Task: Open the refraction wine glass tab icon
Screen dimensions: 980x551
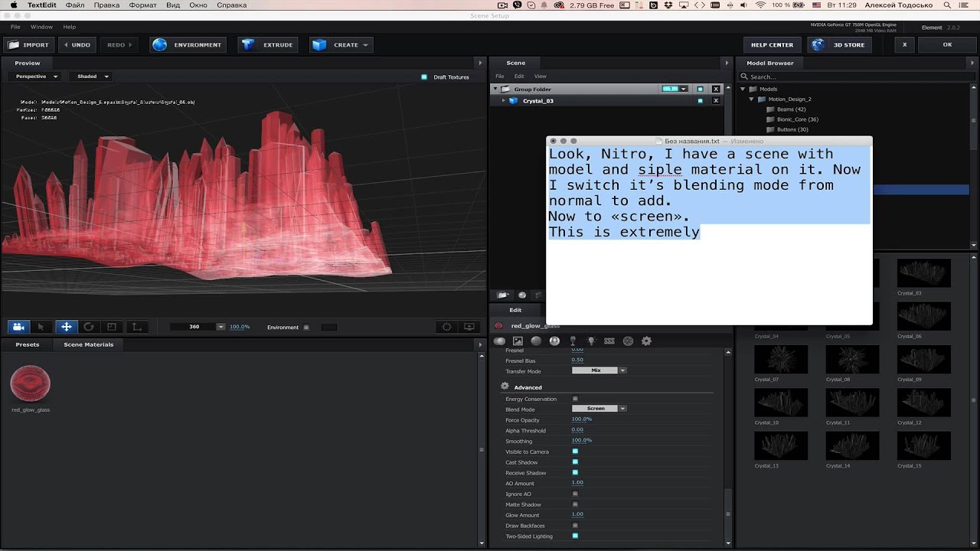Action: [573, 341]
